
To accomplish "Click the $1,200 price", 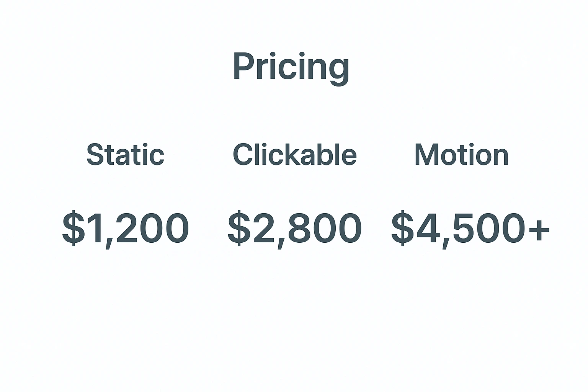I will (x=126, y=228).
